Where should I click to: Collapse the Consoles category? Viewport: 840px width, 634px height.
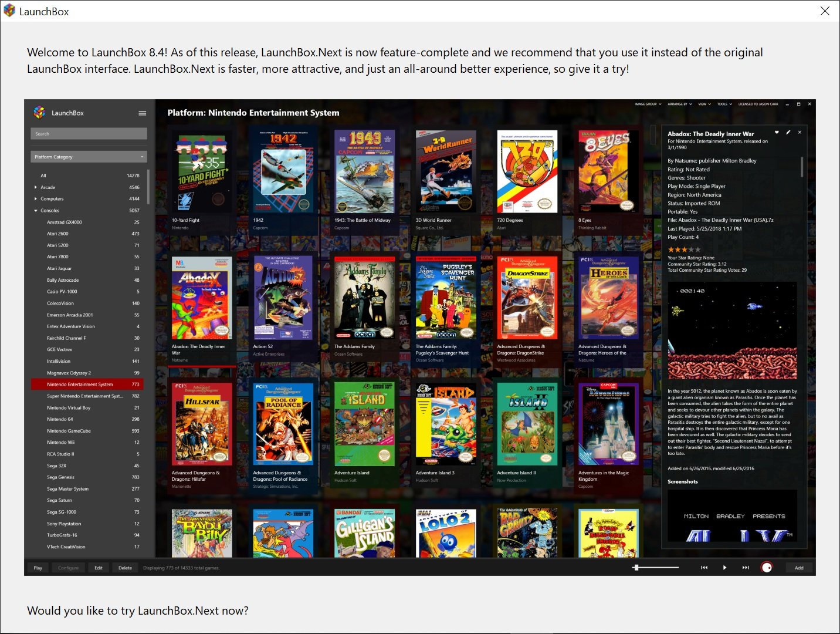36,211
